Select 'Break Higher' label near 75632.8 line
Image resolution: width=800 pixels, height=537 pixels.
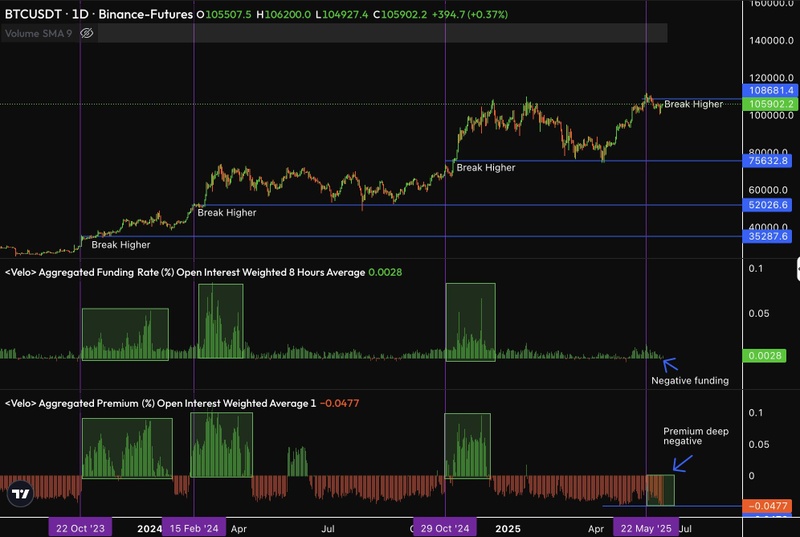point(486,168)
